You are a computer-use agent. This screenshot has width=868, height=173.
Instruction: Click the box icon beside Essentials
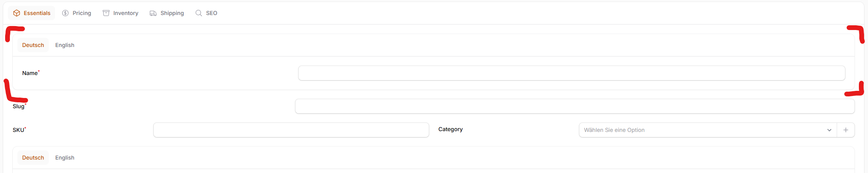coord(17,13)
